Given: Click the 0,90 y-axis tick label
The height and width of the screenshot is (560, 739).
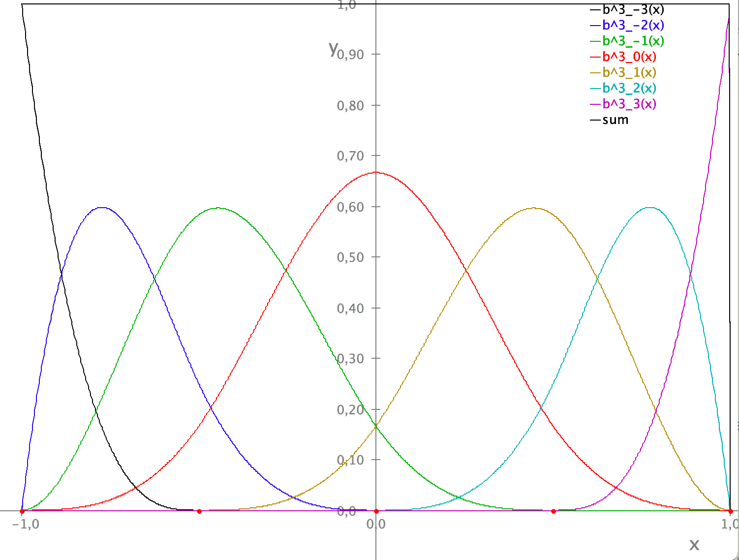Looking at the screenshot, I should 350,54.
